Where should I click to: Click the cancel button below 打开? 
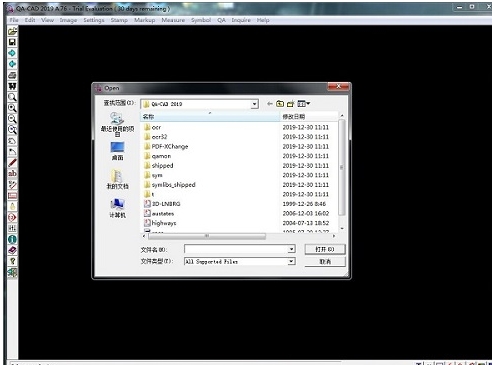(325, 262)
